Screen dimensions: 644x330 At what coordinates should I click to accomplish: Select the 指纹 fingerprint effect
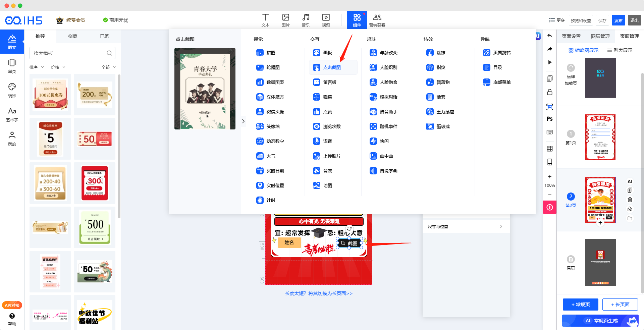tap(436, 67)
